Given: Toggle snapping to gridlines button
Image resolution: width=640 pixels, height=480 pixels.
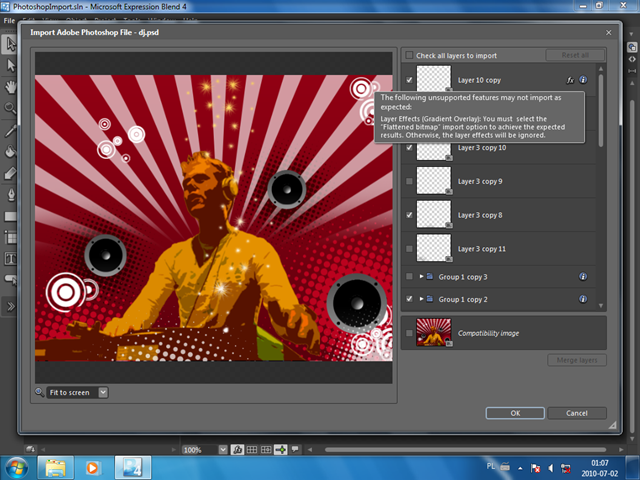Looking at the screenshot, I should [266, 449].
